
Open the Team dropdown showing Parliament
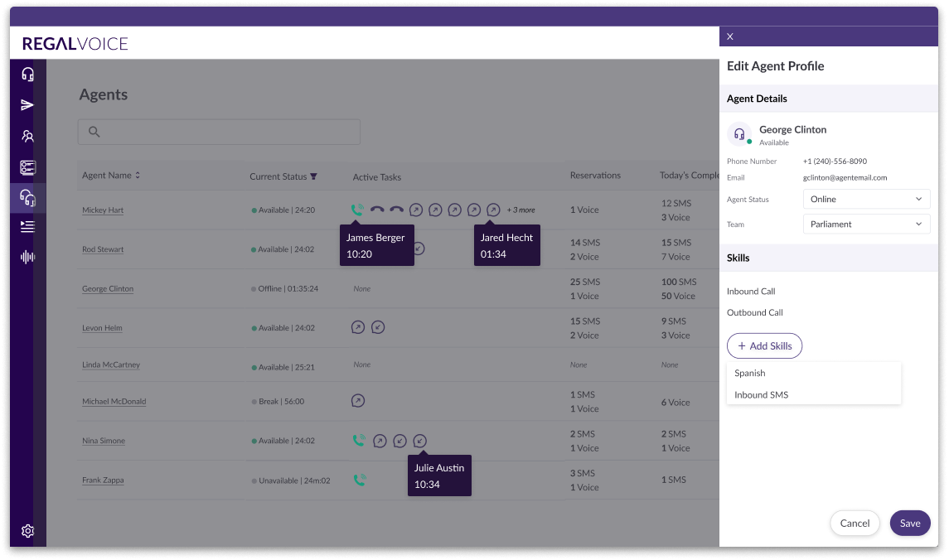866,224
